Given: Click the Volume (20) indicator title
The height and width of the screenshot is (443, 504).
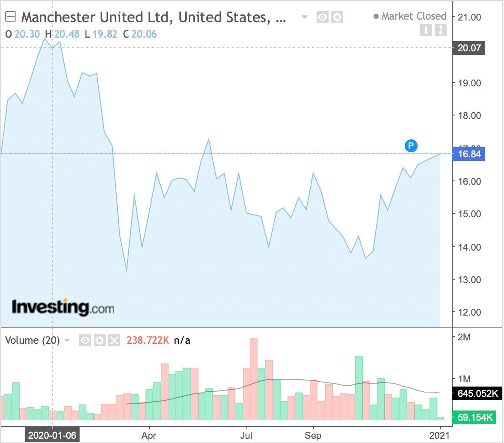Looking at the screenshot, I should click(x=32, y=340).
